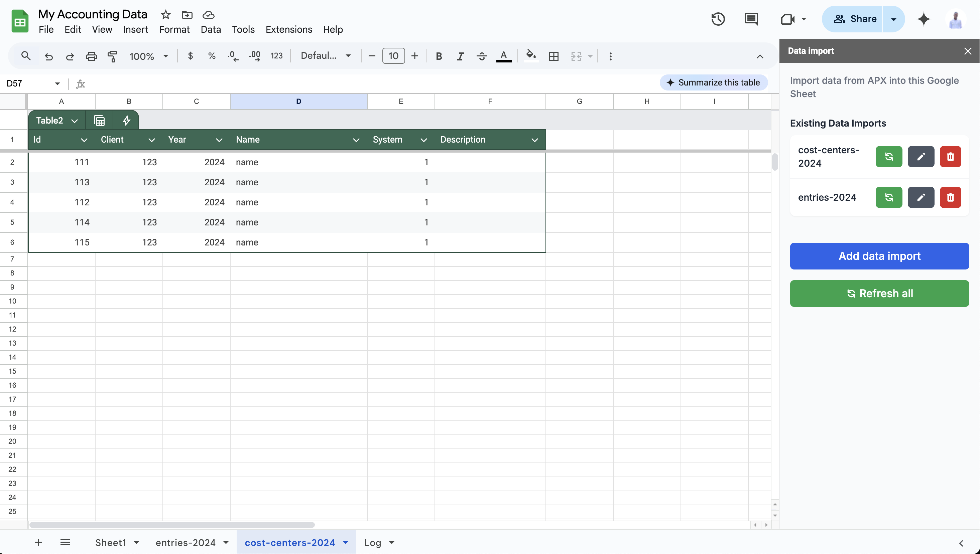Toggle bold formatting
The width and height of the screenshot is (980, 554).
439,56
